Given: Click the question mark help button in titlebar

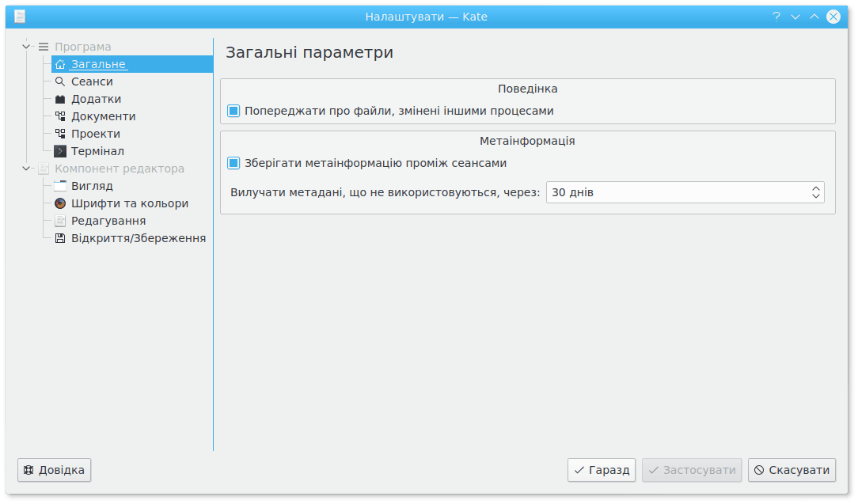Looking at the screenshot, I should click(x=776, y=17).
